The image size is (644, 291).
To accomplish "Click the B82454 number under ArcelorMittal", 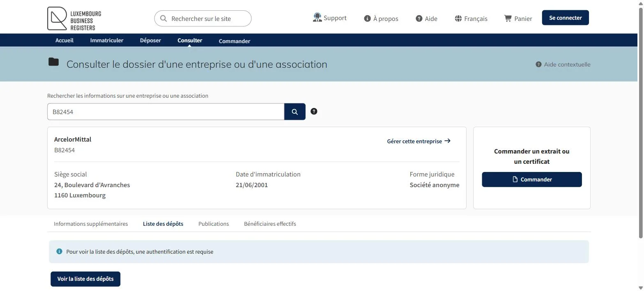I will [64, 150].
